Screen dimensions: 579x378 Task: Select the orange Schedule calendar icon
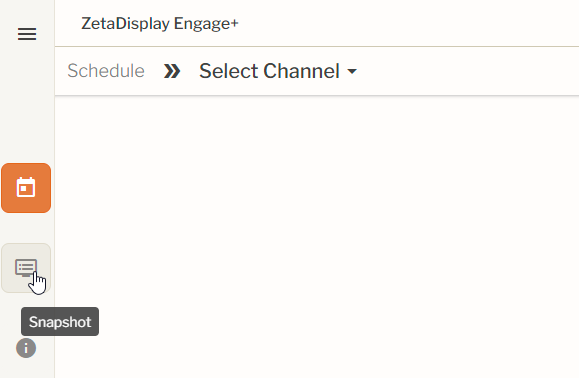click(x=26, y=188)
